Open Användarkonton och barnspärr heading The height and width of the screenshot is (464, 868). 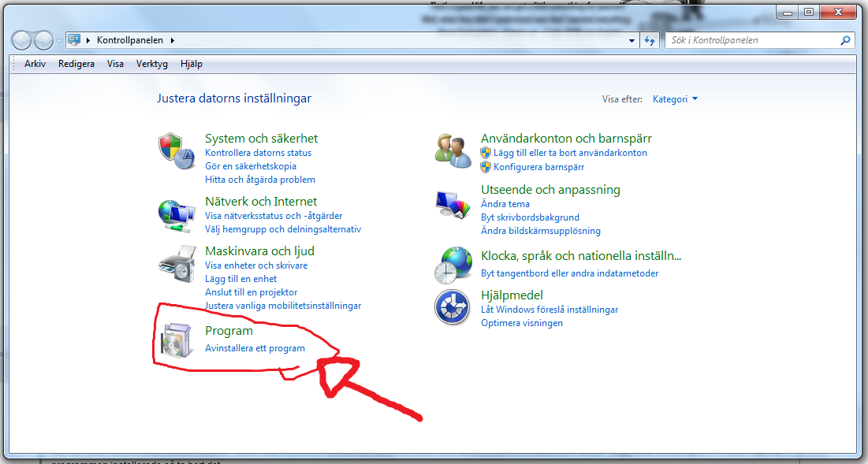[x=566, y=139]
